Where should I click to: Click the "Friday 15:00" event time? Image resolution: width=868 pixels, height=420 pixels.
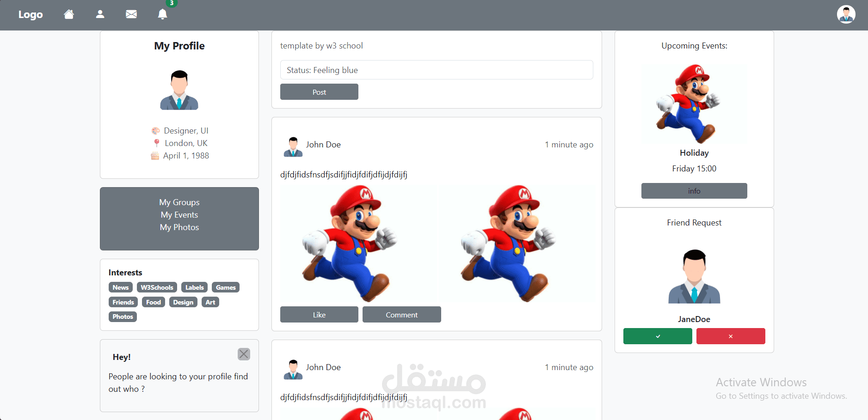(x=694, y=169)
